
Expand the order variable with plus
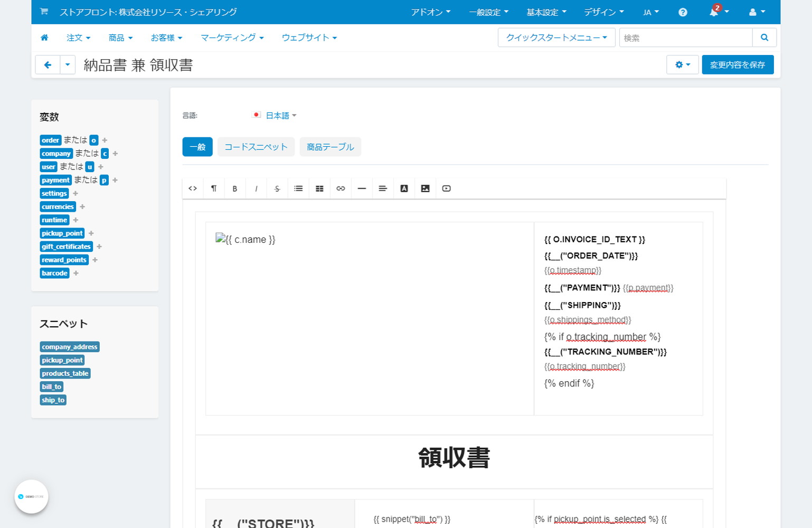105,140
